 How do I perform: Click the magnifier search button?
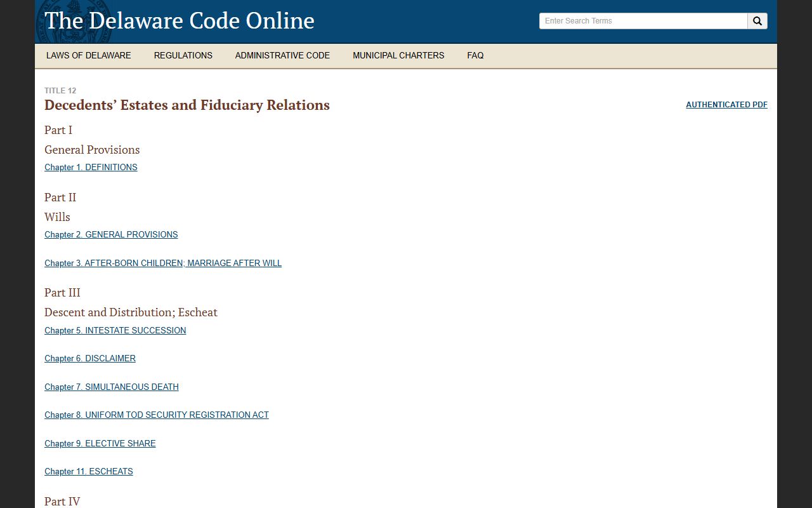coord(757,21)
